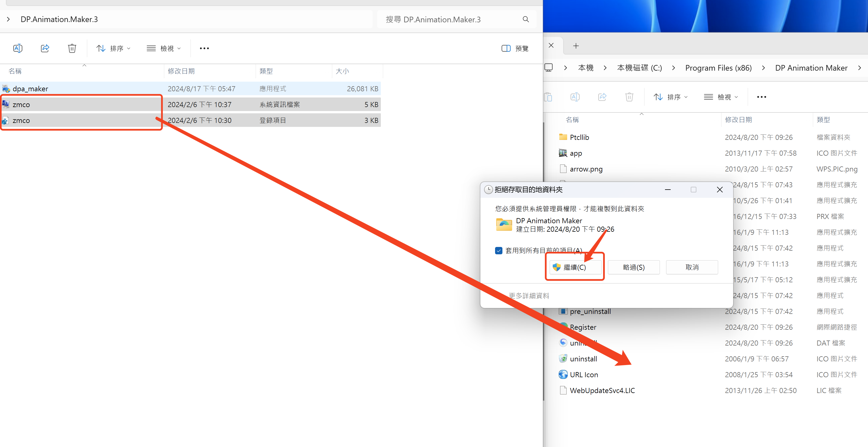Click 本機磁碟 (C:) breadcrumb item

click(x=639, y=68)
